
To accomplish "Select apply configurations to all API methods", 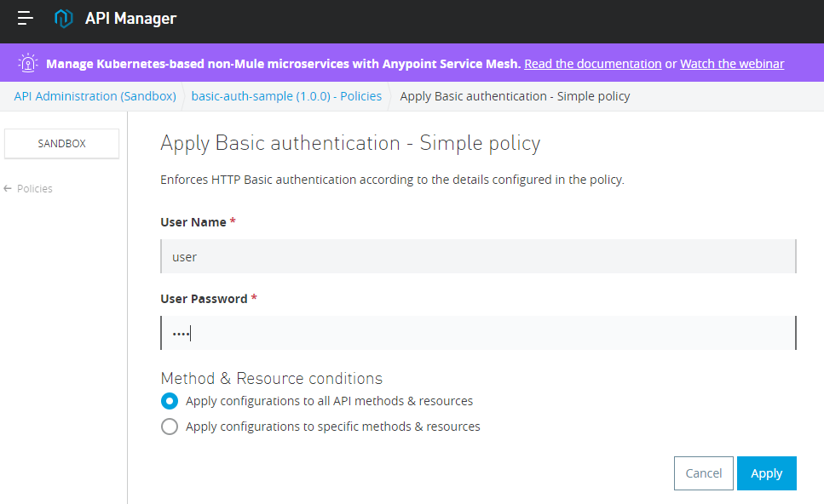I will [170, 401].
